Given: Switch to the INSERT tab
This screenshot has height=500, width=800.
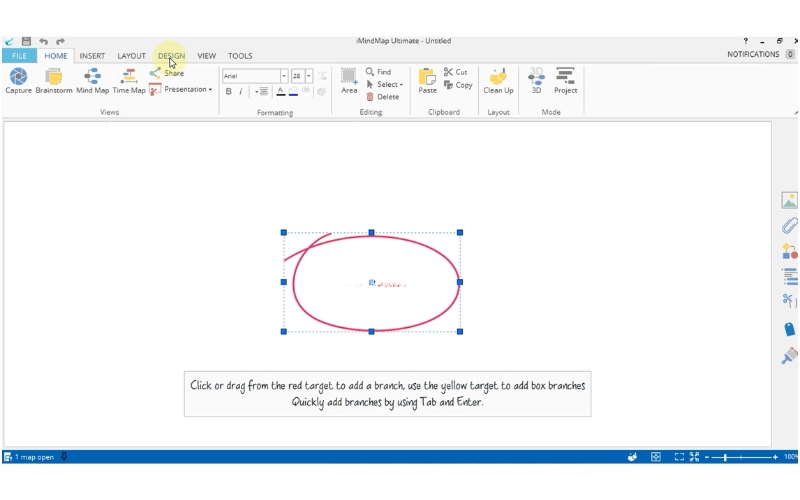Looking at the screenshot, I should click(x=92, y=56).
